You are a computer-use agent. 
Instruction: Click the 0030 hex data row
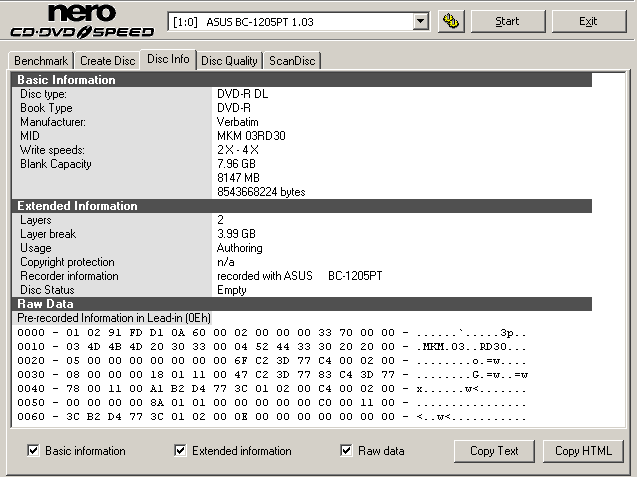coord(272,375)
